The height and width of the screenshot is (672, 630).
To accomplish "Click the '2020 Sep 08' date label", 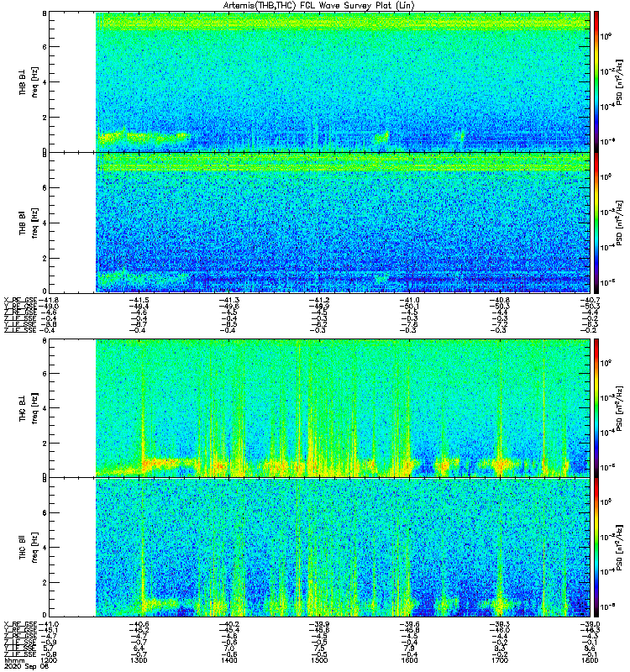I will point(27,666).
